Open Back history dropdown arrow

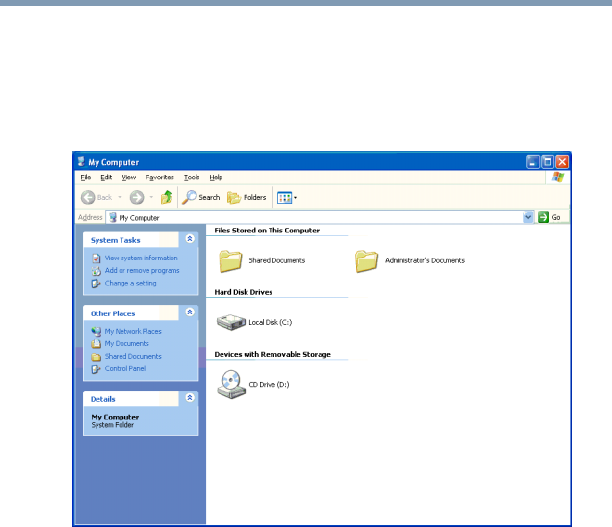point(120,198)
